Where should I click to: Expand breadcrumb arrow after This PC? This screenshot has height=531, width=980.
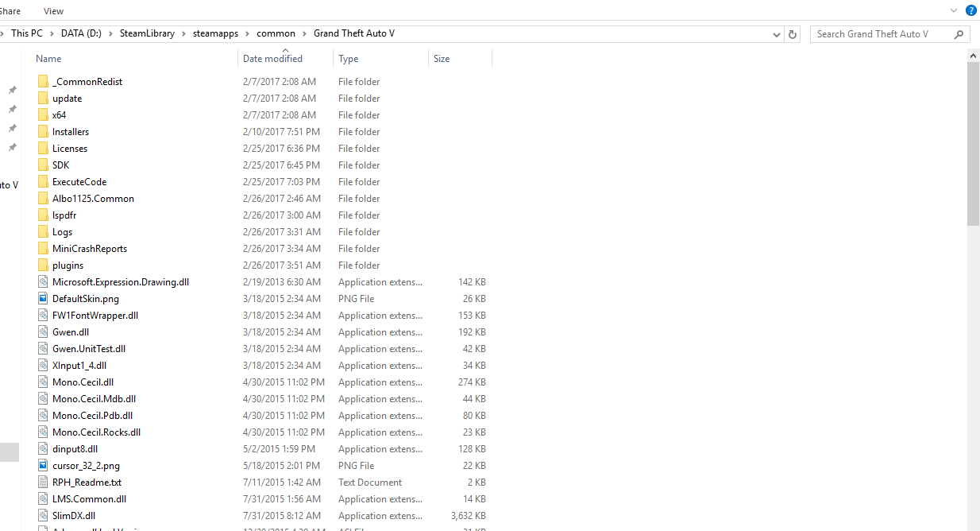pos(52,33)
